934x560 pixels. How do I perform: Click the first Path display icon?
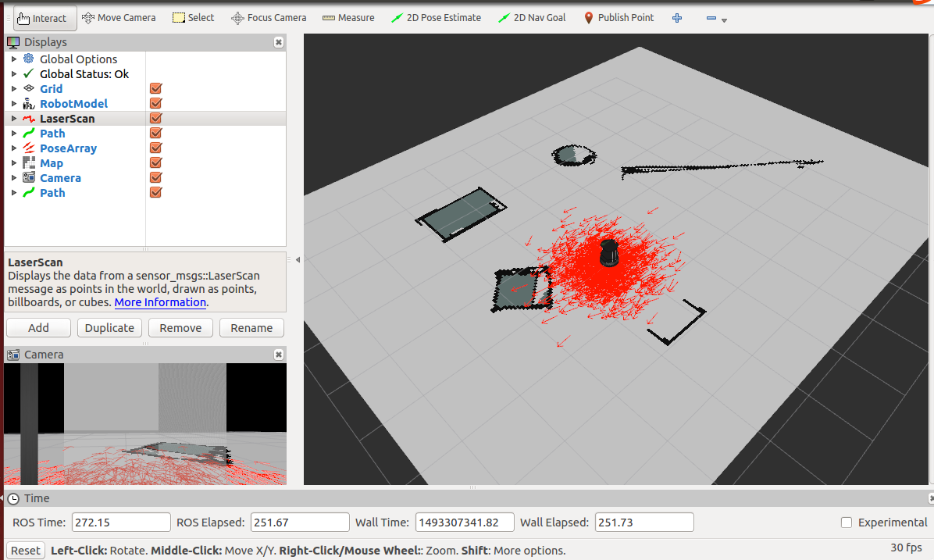tap(29, 133)
